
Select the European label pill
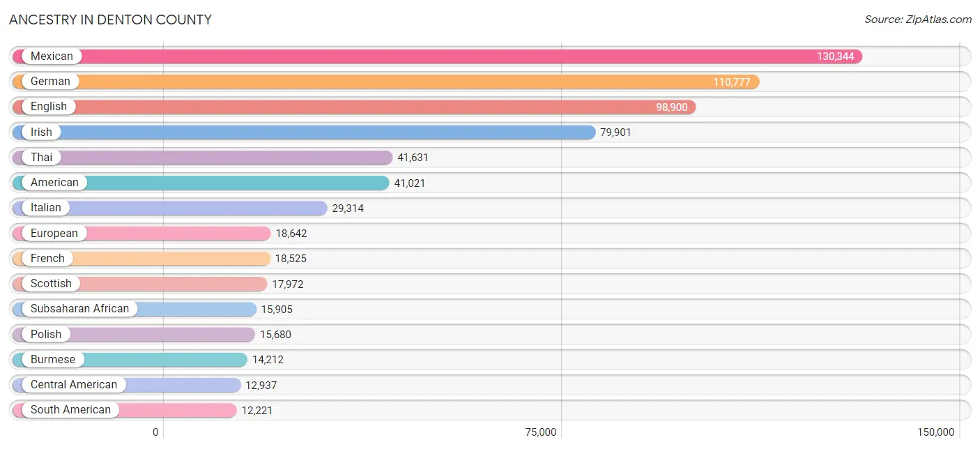click(x=54, y=233)
